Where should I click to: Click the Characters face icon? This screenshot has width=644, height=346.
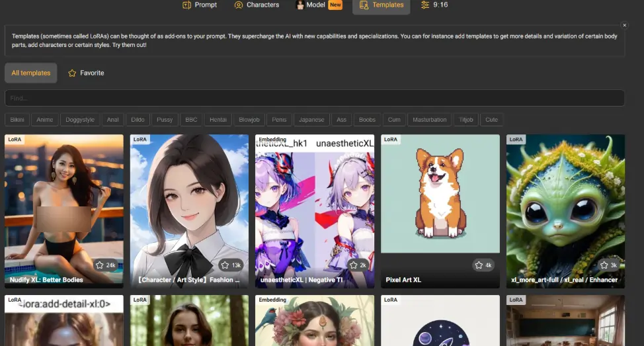click(239, 5)
